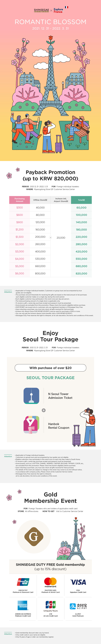Image resolution: width=101 pixels, height=644 pixels.
Task: Click the plus icon between tour items
Action: pos(43,410)
